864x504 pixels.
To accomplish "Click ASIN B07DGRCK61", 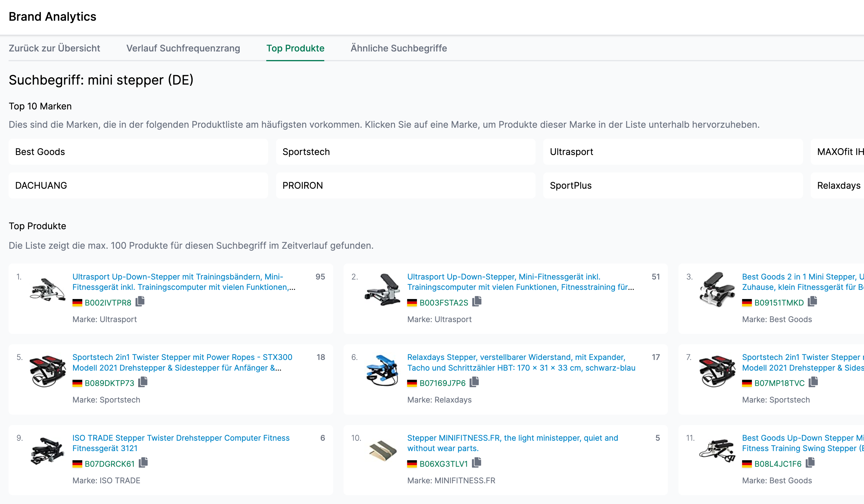I will [x=110, y=464].
